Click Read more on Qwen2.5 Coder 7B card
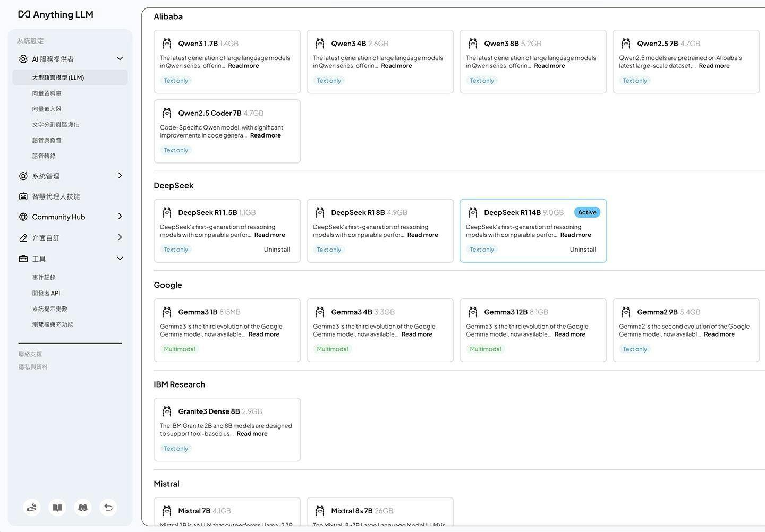This screenshot has width=765, height=532. (265, 135)
